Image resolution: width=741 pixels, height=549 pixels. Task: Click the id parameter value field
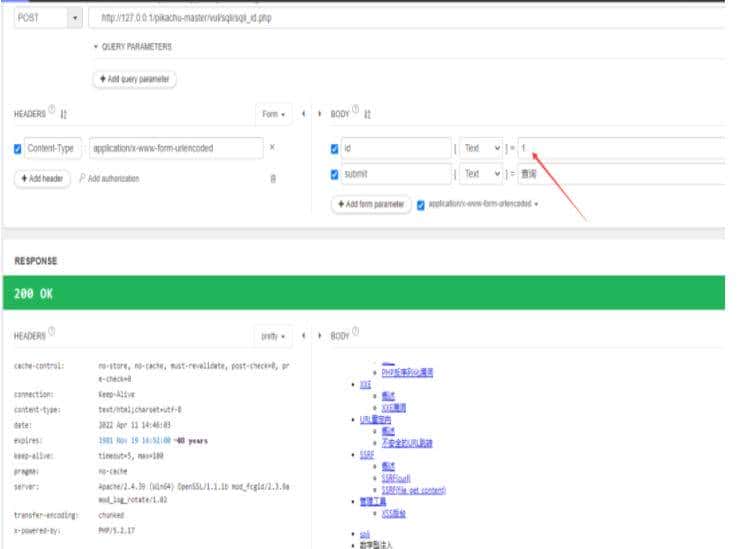[621, 148]
